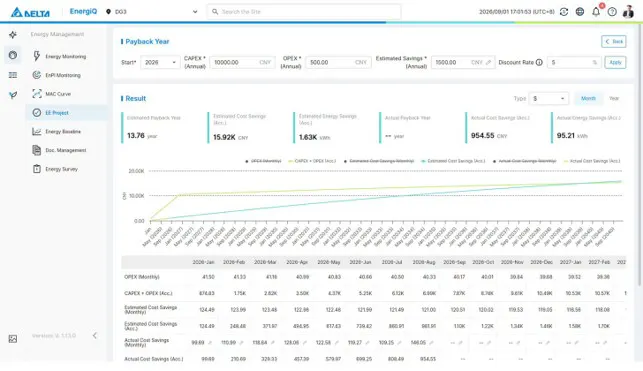Click the pencil icon in Estimated Savings field
The width and height of the screenshot is (643, 371).
coord(488,63)
